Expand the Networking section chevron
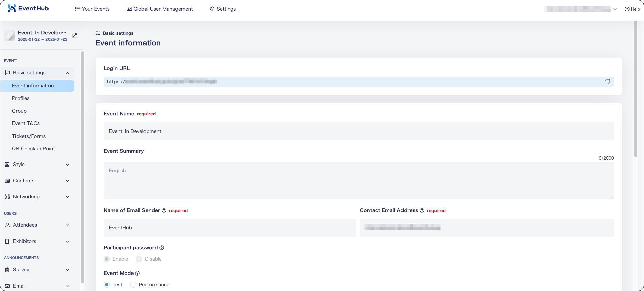The width and height of the screenshot is (644, 291). click(67, 197)
